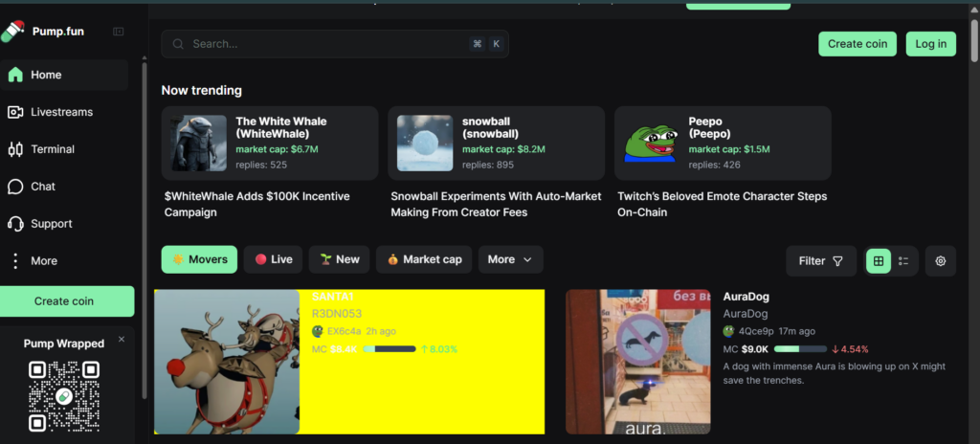Open Peepo trending frog thumbnail

(x=651, y=144)
